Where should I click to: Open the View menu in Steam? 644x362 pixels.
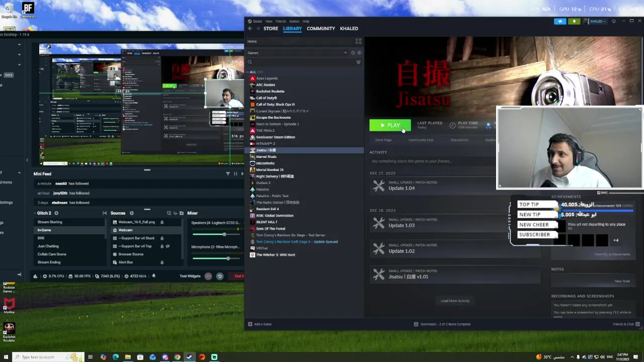pos(269,21)
